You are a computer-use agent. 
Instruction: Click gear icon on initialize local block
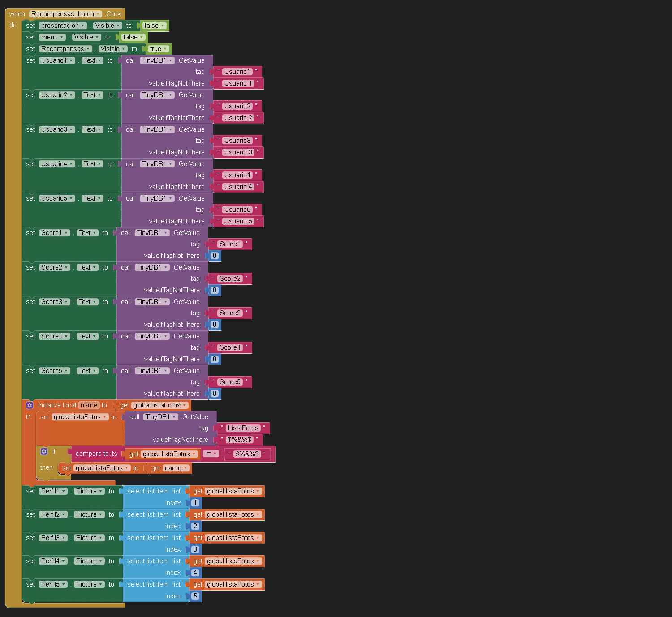pyautogui.click(x=30, y=405)
